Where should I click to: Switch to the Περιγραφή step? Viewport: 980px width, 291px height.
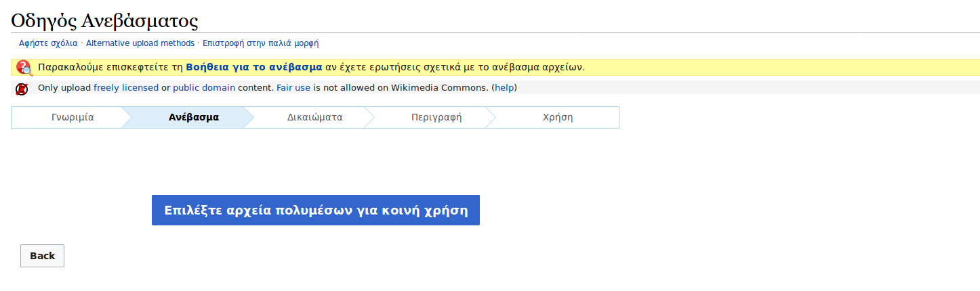pyautogui.click(x=436, y=117)
